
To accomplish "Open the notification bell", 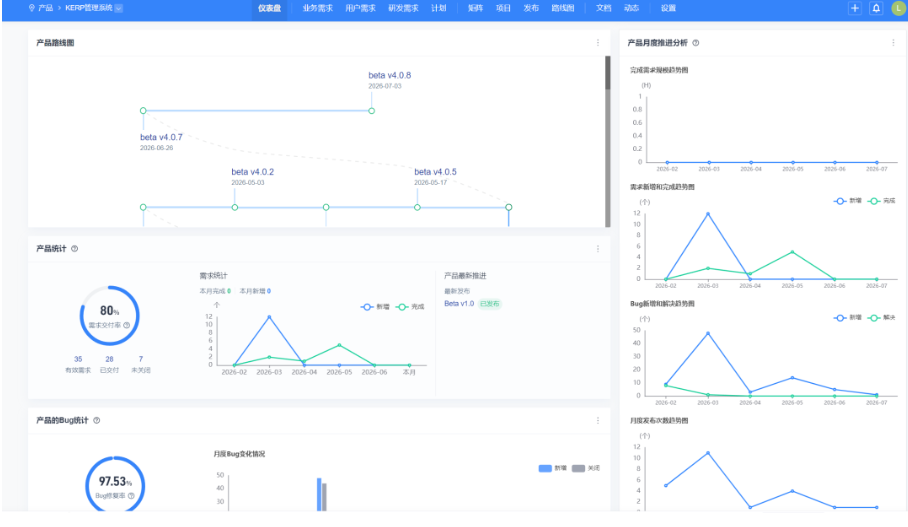I will tap(876, 8).
